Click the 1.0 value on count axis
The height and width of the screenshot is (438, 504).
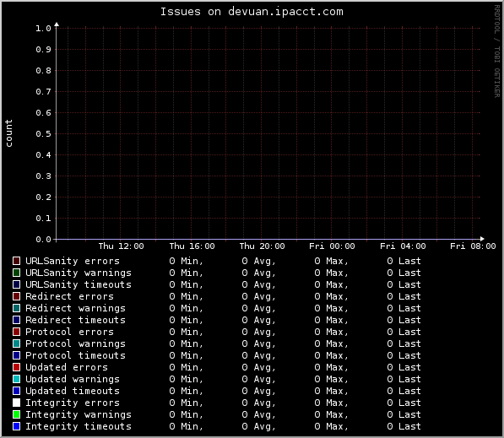coord(43,29)
